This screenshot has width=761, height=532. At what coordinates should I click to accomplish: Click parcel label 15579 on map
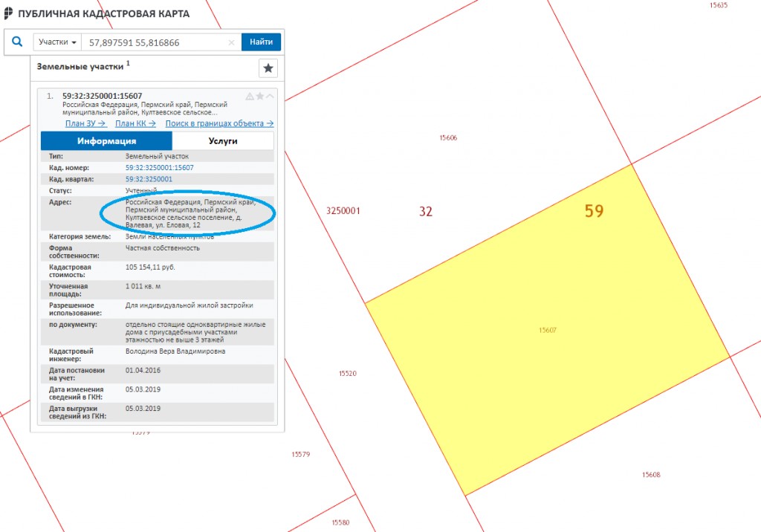point(300,454)
